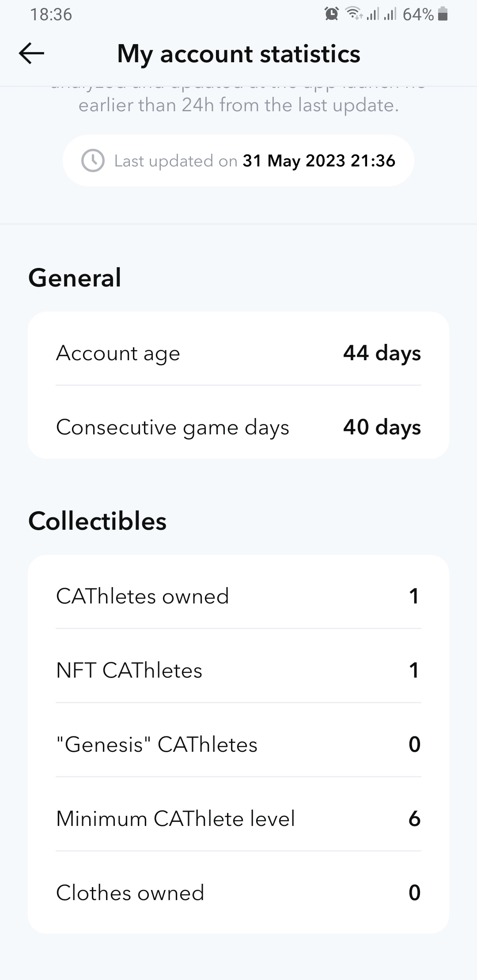Tap the 64% battery percentage
This screenshot has width=477, height=980.
[x=418, y=14]
